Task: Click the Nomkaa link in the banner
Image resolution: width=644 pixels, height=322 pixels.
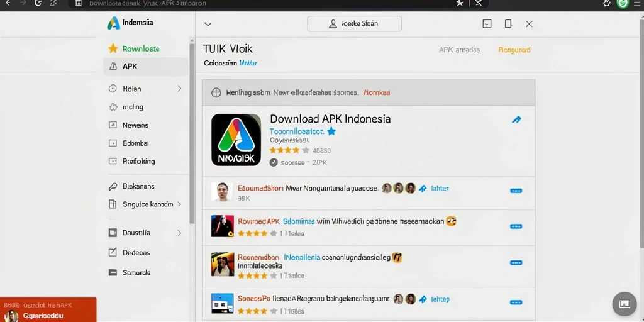Action: [x=377, y=93]
